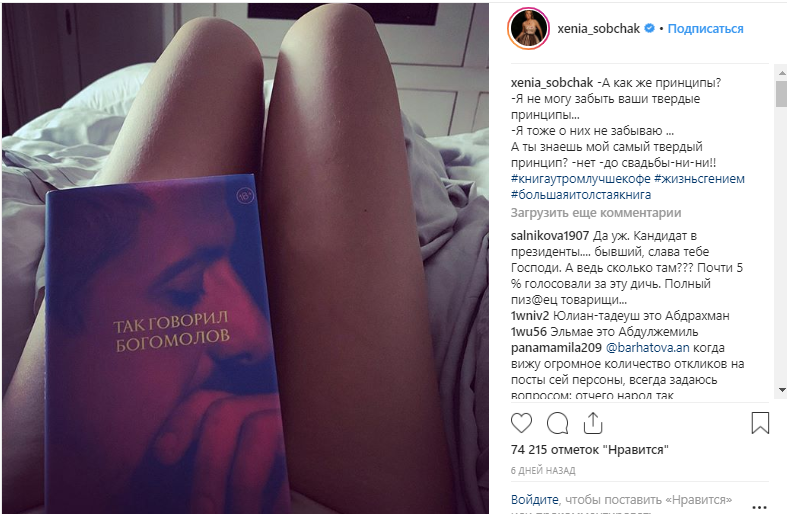Click the comments scrollbar down arrow
787x514 pixels.
coord(781,390)
